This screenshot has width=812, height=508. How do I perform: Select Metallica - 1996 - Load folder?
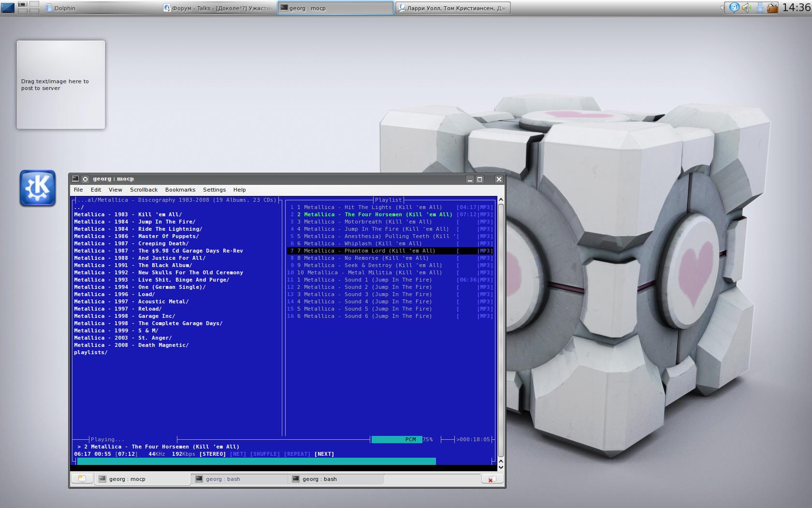(115, 294)
